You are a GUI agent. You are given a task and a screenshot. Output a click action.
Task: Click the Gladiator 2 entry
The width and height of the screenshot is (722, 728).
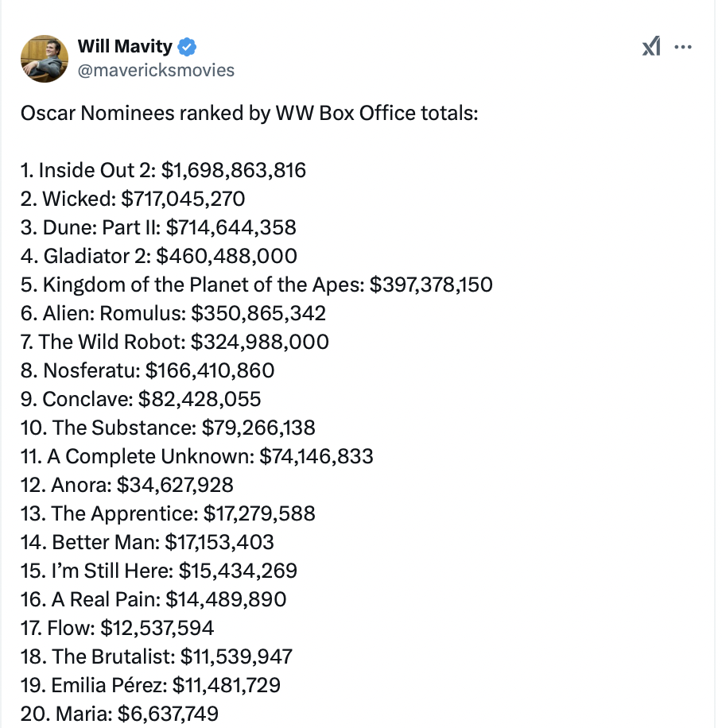(159, 256)
